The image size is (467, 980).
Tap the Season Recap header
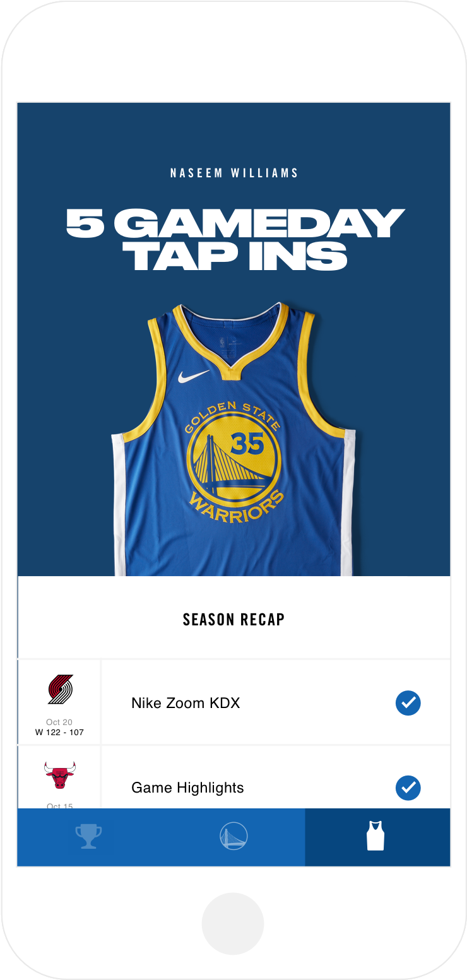234,620
